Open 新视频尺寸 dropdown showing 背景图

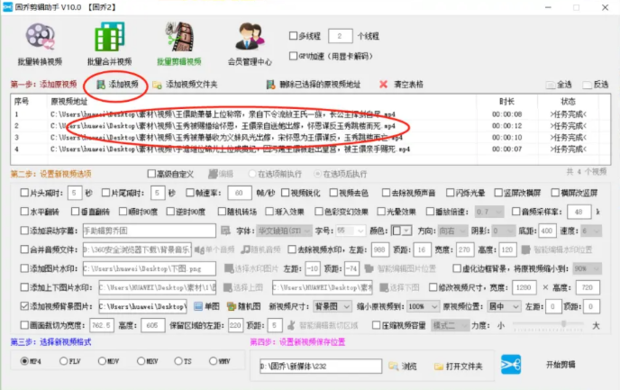332,307
